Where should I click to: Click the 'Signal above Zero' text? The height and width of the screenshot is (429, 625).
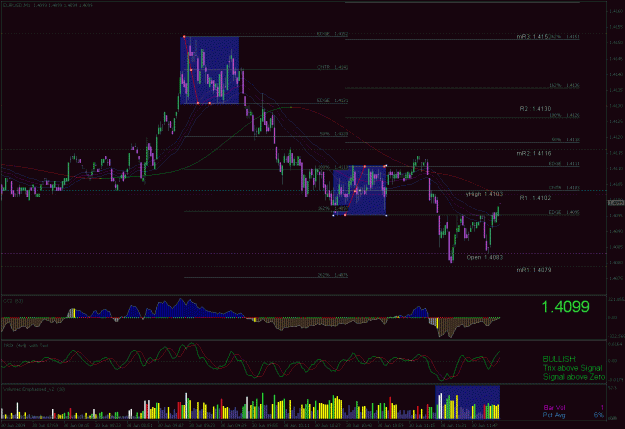tap(574, 377)
